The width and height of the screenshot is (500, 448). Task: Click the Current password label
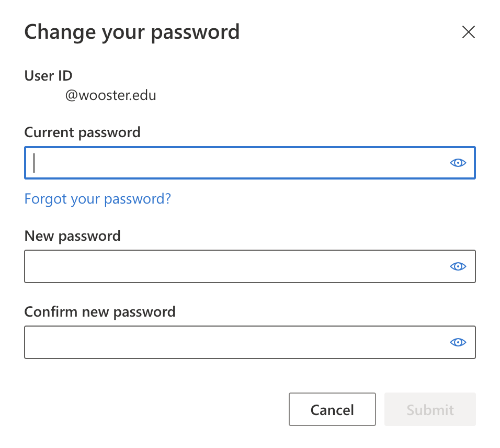[x=82, y=132]
